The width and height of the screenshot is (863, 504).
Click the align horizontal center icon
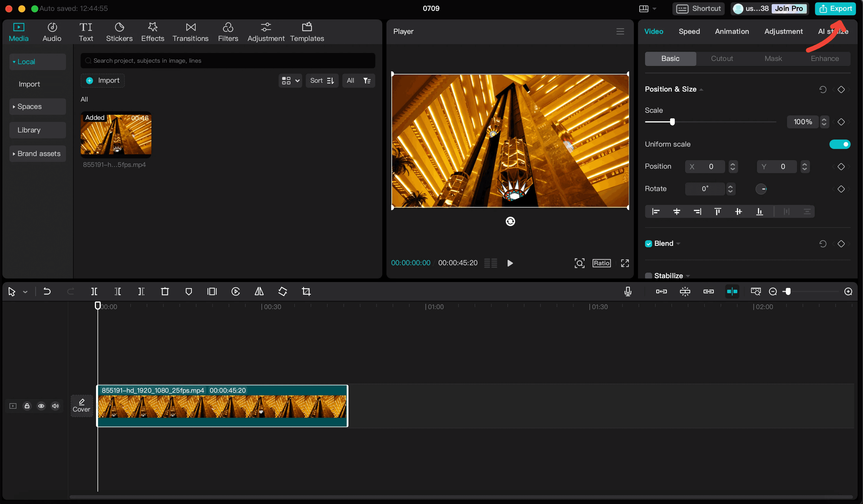[677, 212]
